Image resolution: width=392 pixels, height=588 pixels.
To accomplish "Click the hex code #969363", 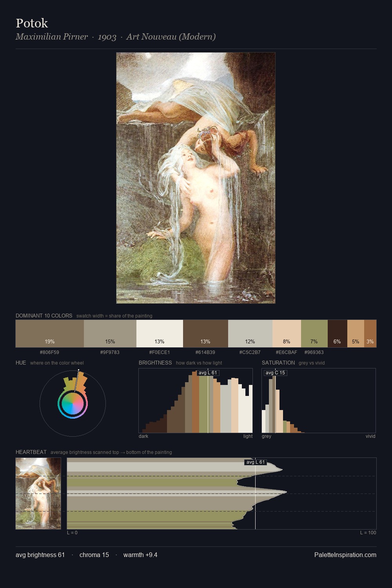I will (x=314, y=352).
